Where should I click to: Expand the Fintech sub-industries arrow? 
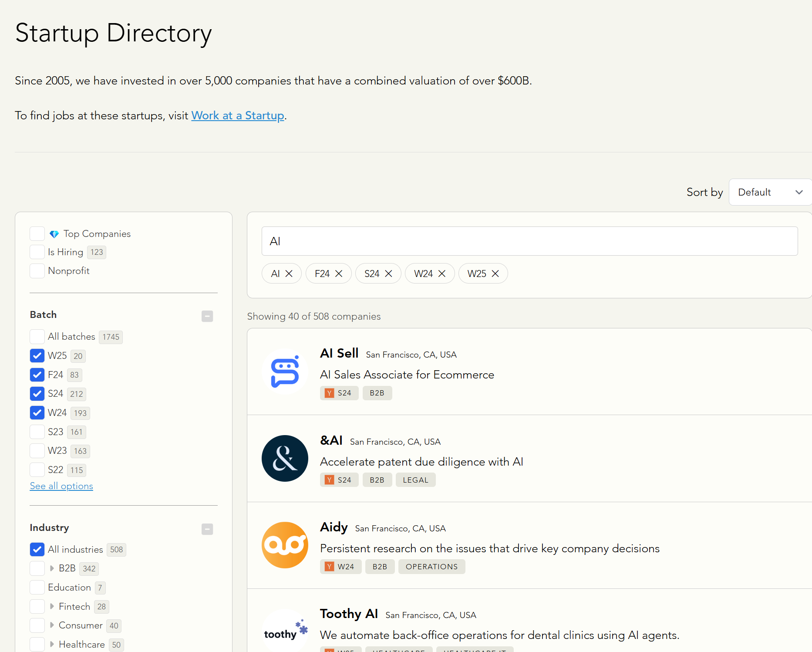click(x=52, y=606)
